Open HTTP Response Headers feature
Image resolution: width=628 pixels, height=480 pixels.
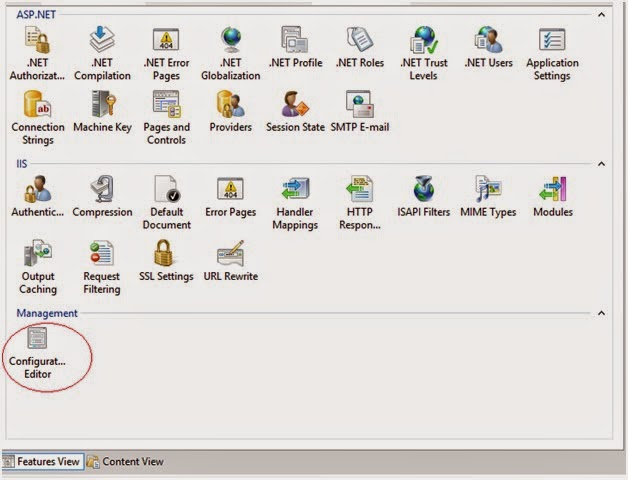360,202
